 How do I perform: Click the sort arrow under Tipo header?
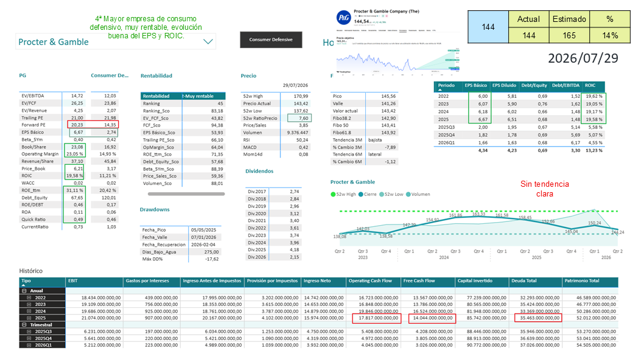(x=23, y=285)
